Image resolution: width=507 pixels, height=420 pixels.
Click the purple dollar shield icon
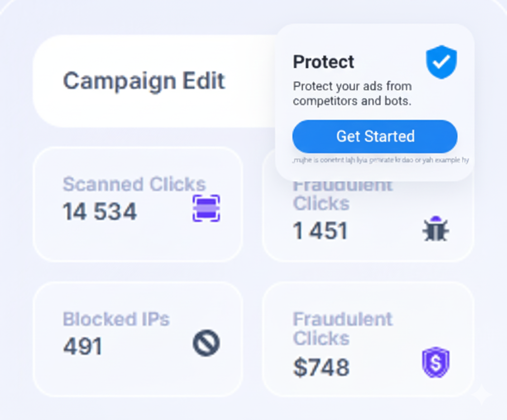tap(435, 362)
